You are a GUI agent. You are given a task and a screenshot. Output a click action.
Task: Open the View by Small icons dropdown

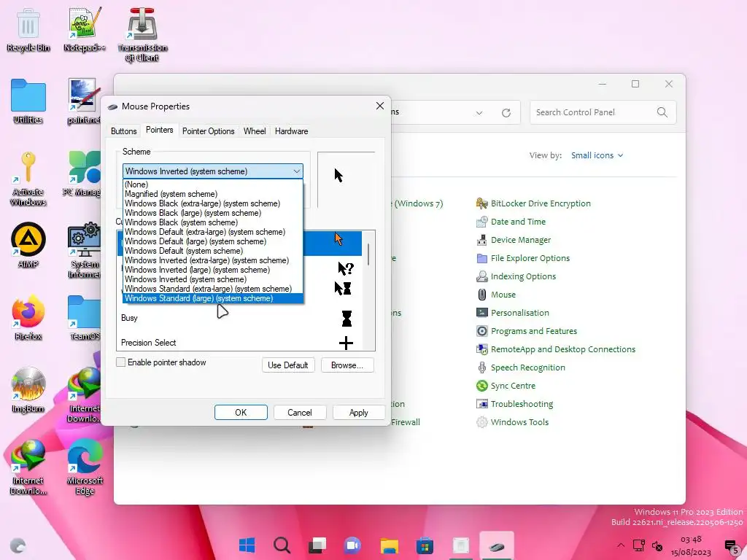[x=597, y=155]
